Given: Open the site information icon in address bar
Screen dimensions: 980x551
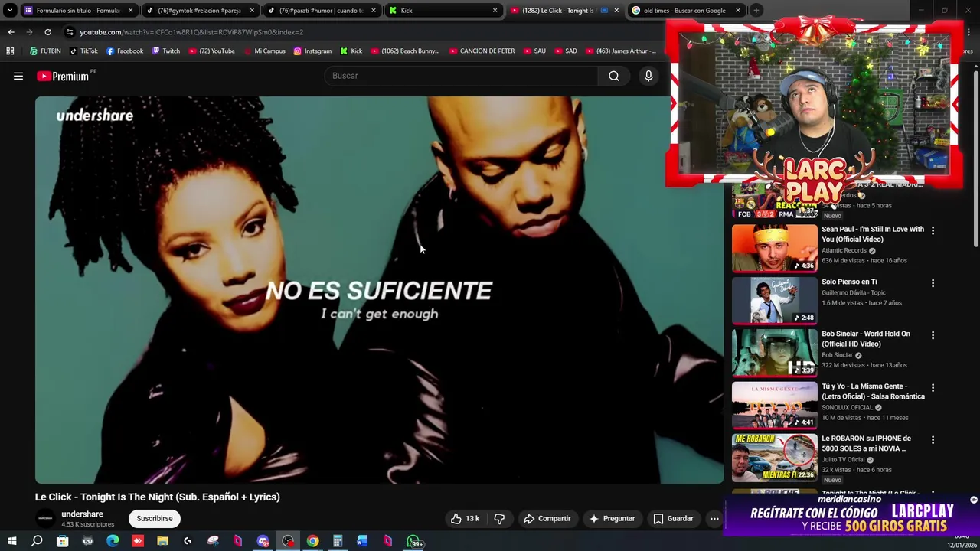Looking at the screenshot, I should coord(70,32).
